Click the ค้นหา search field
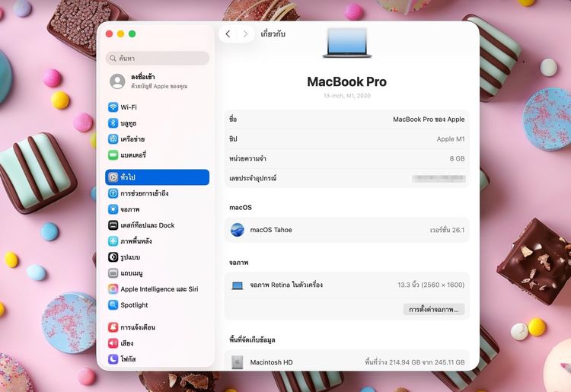Viewport: 571px width, 392px height. (158, 59)
